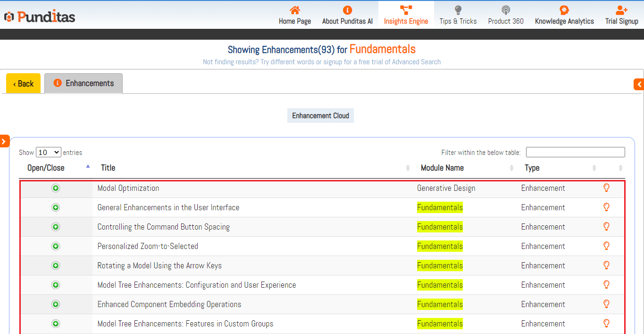Expand Personalized Zoom-to-Selected row with plus icon
This screenshot has width=644, height=334.
(x=56, y=246)
